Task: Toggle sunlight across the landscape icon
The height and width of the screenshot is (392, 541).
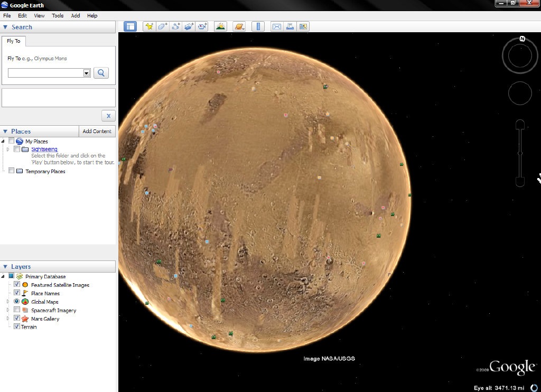Action: click(220, 26)
